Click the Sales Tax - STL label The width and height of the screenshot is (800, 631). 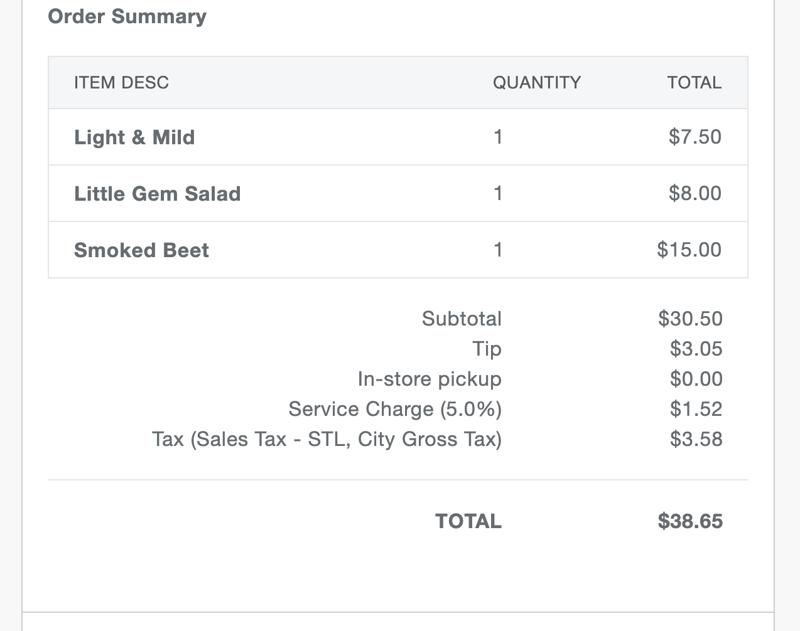(x=326, y=439)
